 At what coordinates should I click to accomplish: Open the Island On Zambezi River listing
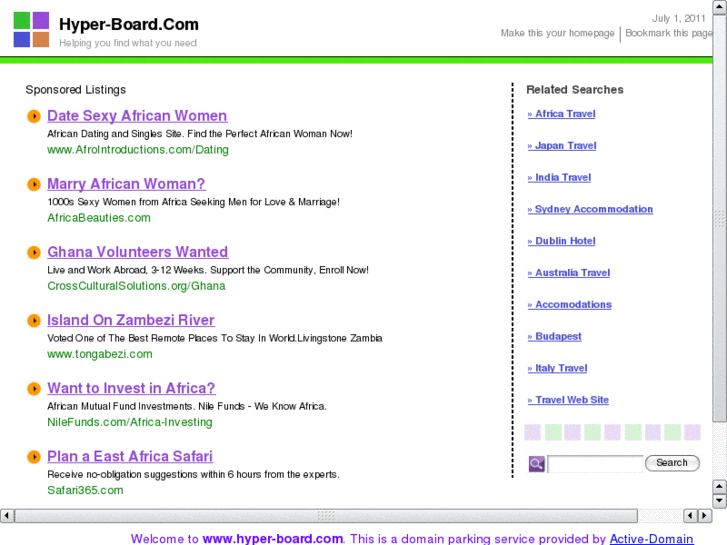coord(131,321)
